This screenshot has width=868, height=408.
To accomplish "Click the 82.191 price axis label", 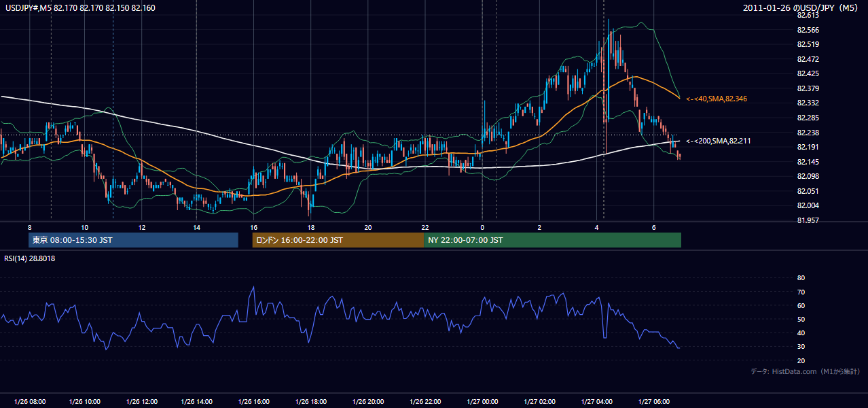I will [808, 147].
